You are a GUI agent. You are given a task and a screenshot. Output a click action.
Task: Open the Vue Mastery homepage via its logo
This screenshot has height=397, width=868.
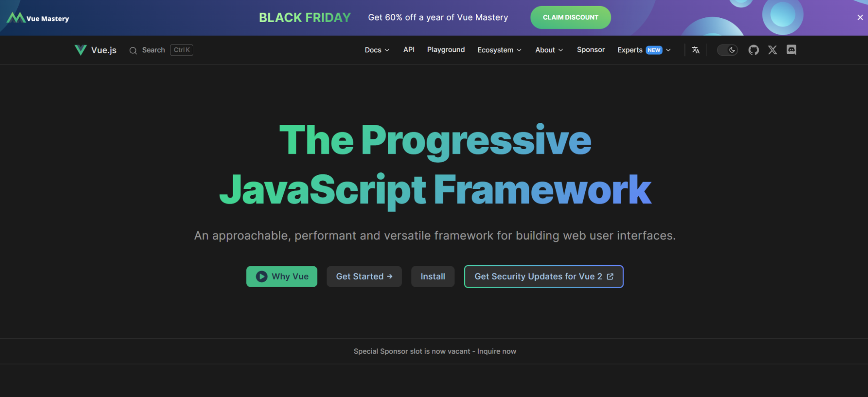[x=38, y=17]
